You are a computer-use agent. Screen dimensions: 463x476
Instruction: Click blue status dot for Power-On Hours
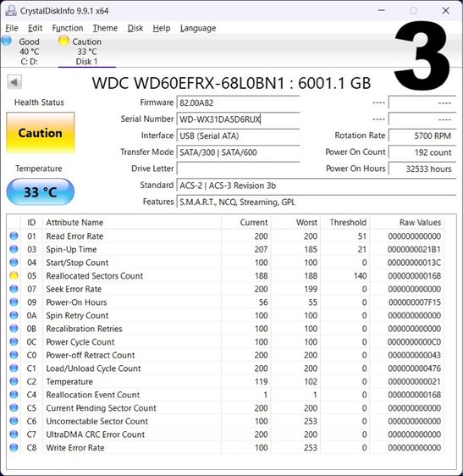coord(14,302)
